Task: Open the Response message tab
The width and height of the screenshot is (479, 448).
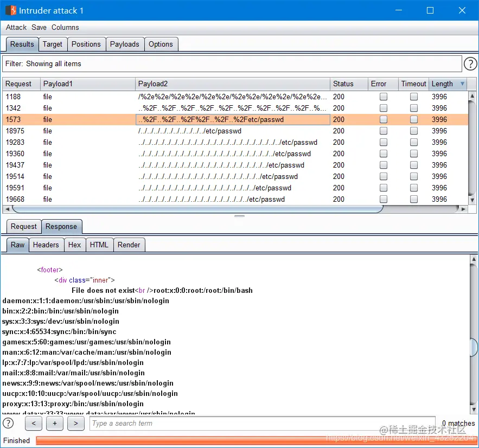Action: [61, 227]
